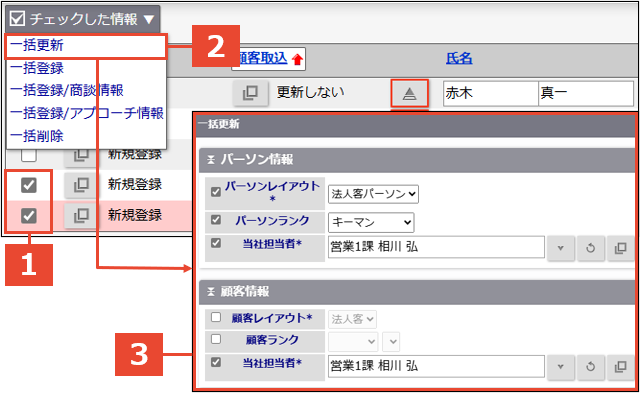
Task: Click the copy icon for 当社担当者 in パーソン情報
Action: coord(620,248)
